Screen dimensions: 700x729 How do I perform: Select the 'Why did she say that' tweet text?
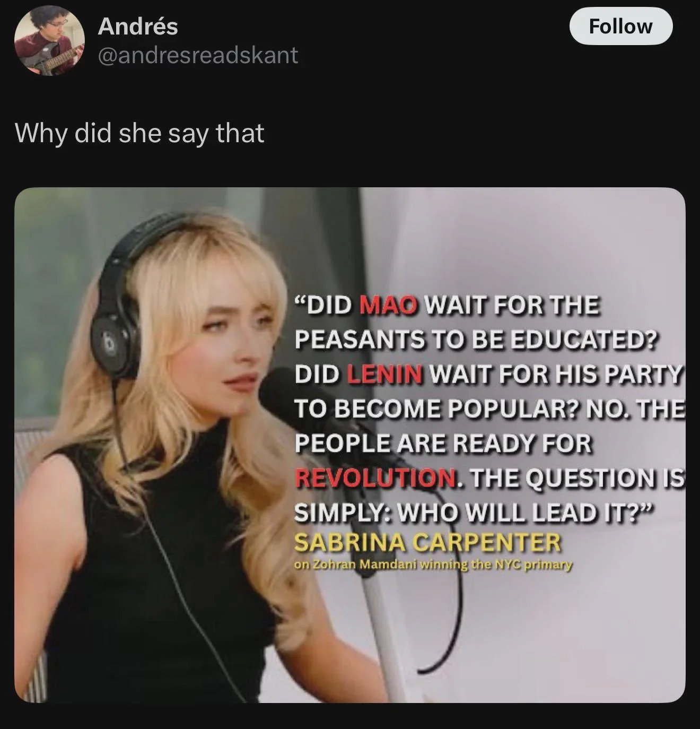coord(139,133)
